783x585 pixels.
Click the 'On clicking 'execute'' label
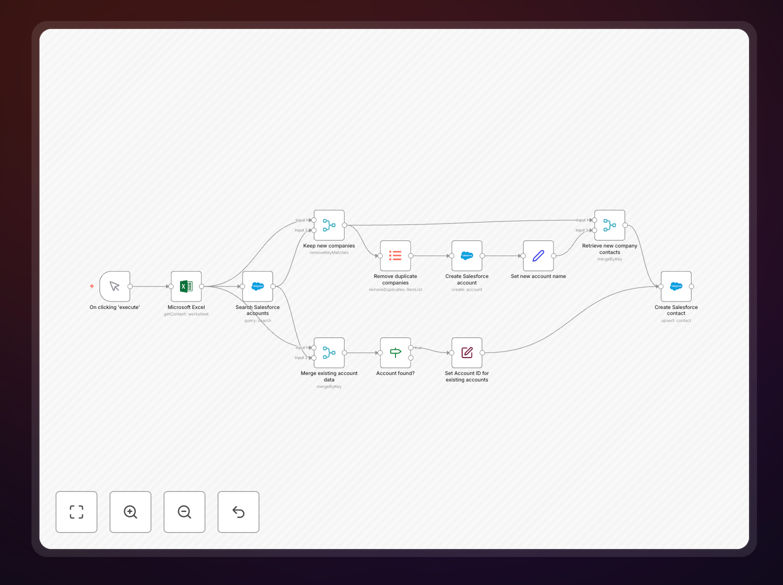coord(115,307)
